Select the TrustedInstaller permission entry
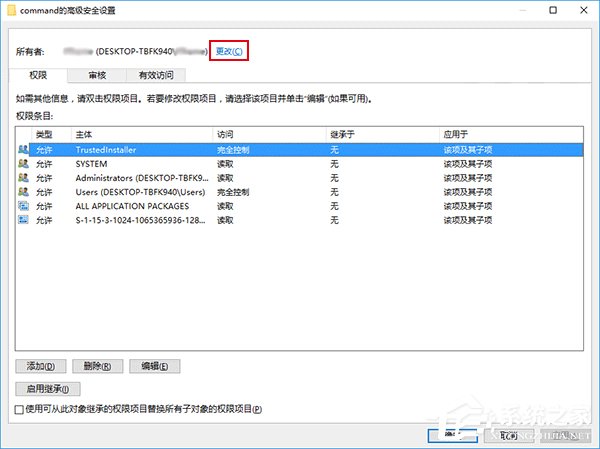600x449 pixels. [300, 150]
